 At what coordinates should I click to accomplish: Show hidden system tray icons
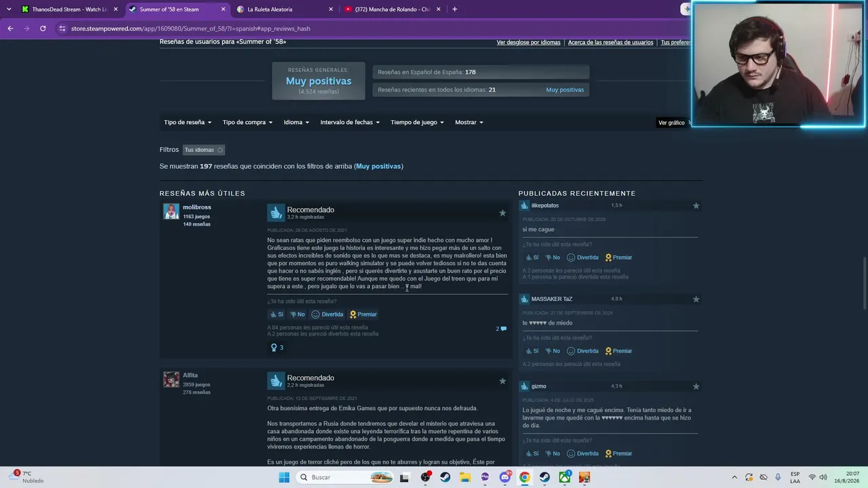(x=734, y=477)
